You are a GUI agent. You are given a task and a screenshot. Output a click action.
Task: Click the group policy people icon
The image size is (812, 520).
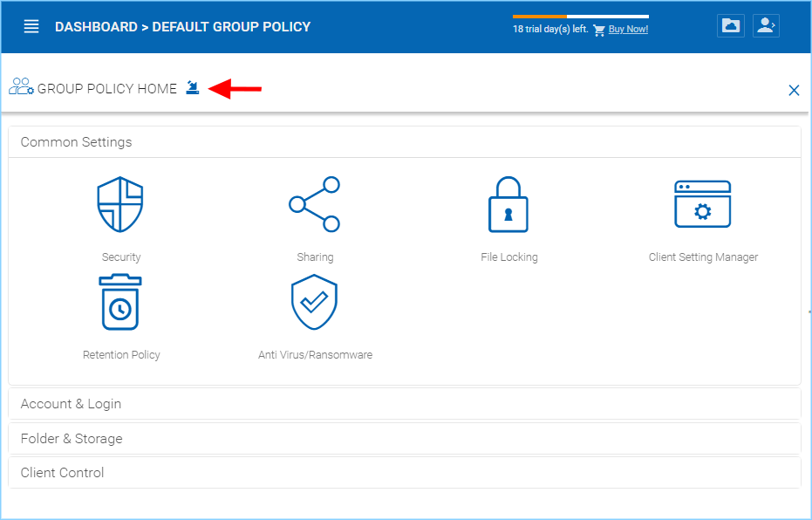click(x=21, y=86)
